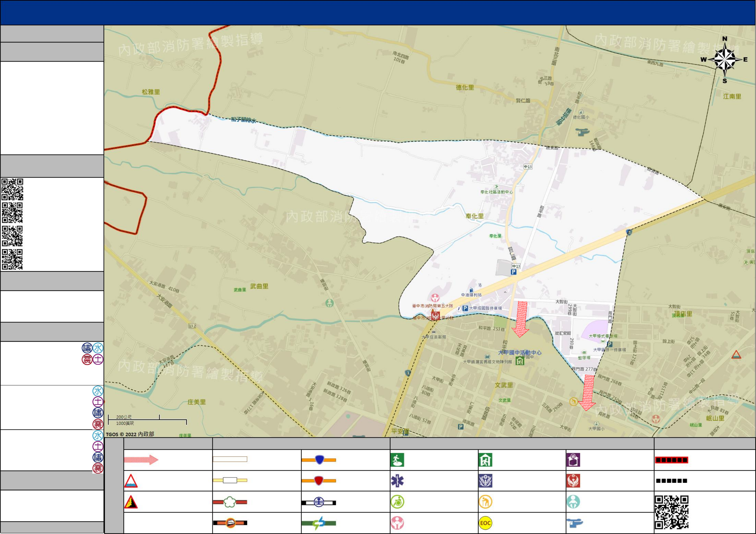This screenshot has width=756, height=534.
Task: Click the large 武曲里 village label
Action: pyautogui.click(x=259, y=286)
